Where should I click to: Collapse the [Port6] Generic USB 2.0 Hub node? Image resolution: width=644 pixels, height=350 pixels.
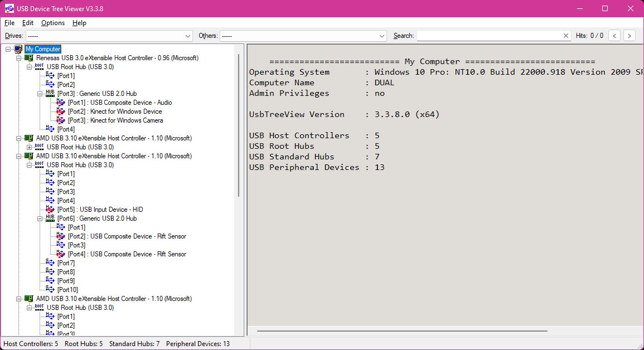(x=40, y=218)
